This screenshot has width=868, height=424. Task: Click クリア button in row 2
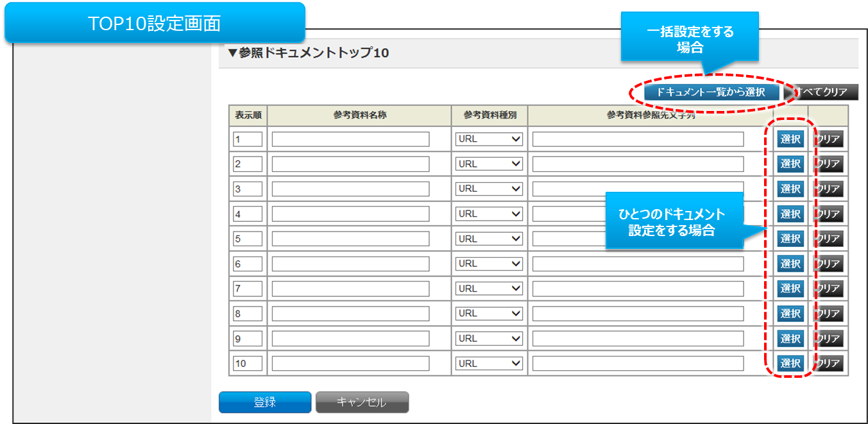tap(828, 164)
